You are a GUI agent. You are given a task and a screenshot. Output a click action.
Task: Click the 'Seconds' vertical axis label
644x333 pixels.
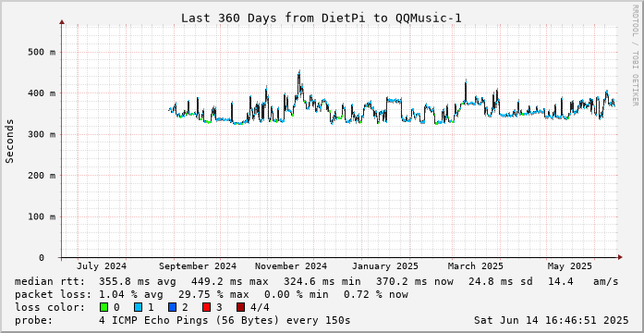(x=9, y=141)
